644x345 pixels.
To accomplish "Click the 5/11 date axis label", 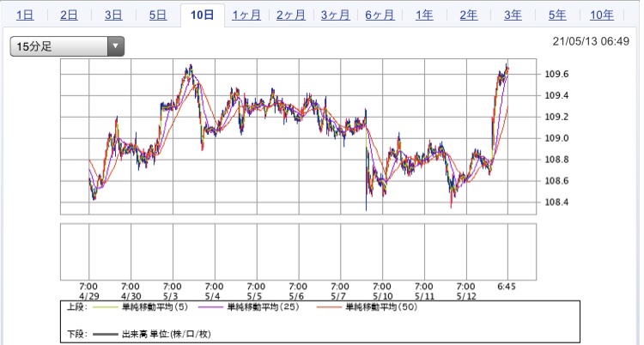I will (x=424, y=296).
